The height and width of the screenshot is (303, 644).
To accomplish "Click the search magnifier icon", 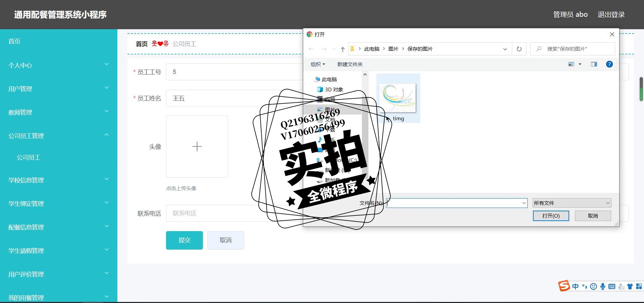I will coord(539,49).
